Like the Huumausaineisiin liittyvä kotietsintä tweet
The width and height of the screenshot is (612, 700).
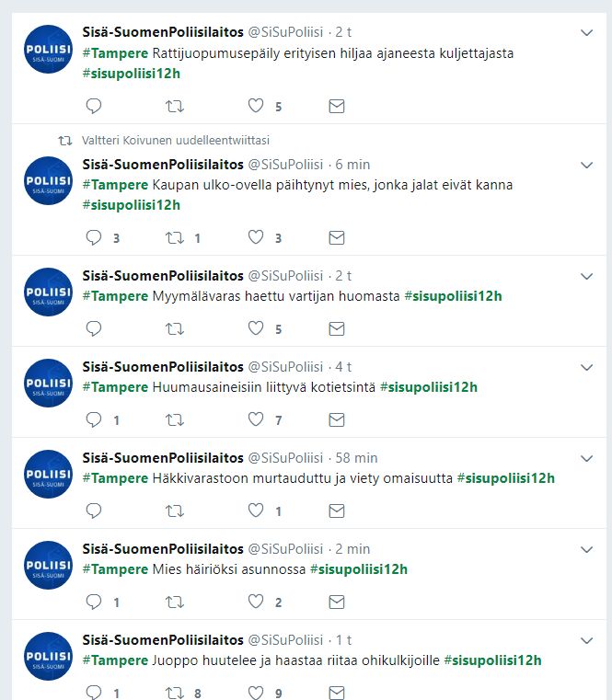(x=256, y=419)
